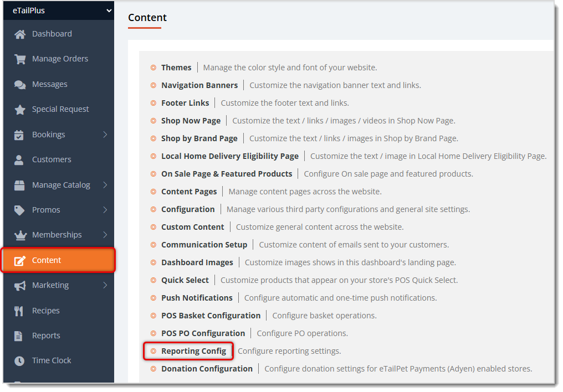Click the Customers person icon
Screen dimensions: 563x392
pos(19,160)
